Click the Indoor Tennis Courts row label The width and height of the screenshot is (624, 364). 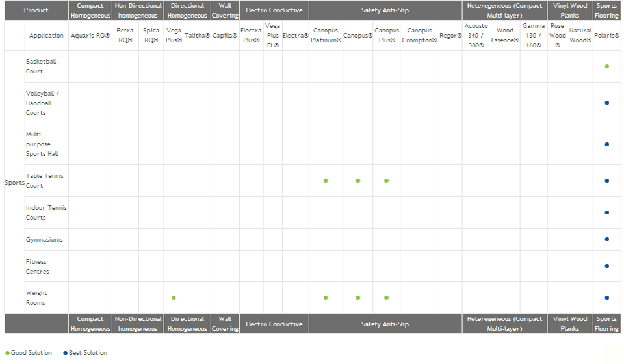[46, 213]
